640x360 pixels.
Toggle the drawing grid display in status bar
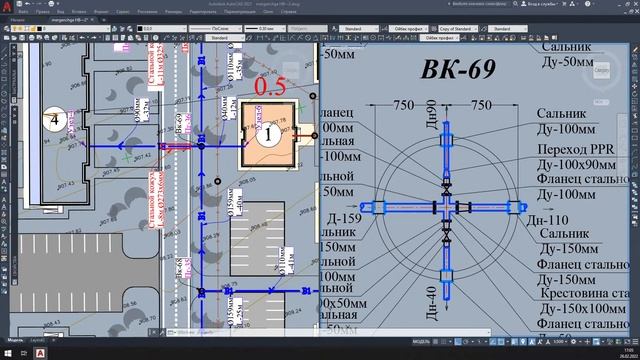pos(436,342)
